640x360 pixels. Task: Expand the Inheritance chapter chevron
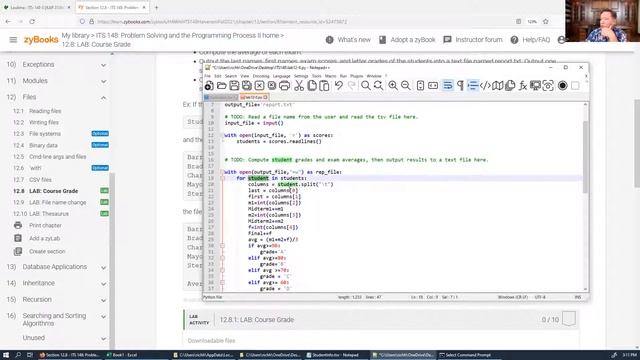[x=104, y=284]
